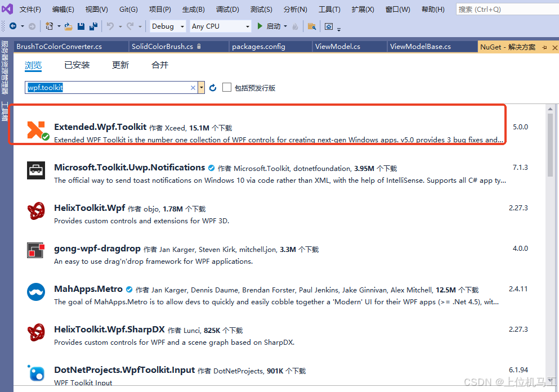Click the DotNetProjects.WpfToolkit.Input package icon
Viewport: 559px width, 392px height.
point(36,373)
